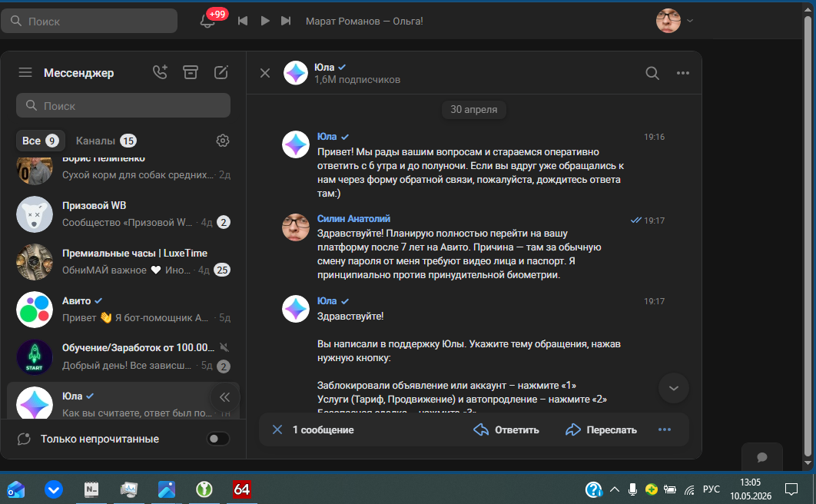Image resolution: width=816 pixels, height=504 pixels.
Task: Open sender Силин Анатолий profile link
Action: pyautogui.click(x=354, y=219)
